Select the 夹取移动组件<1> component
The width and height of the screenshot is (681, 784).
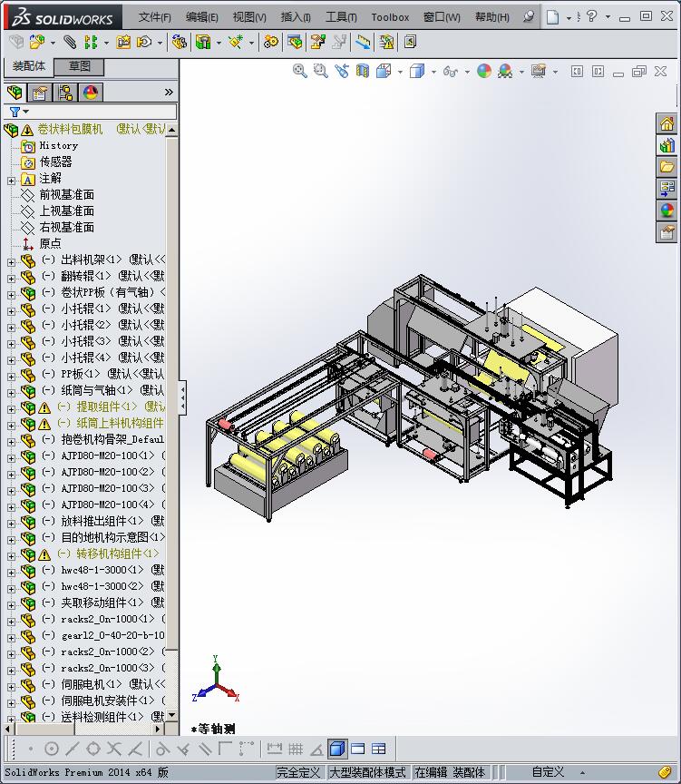(x=102, y=603)
